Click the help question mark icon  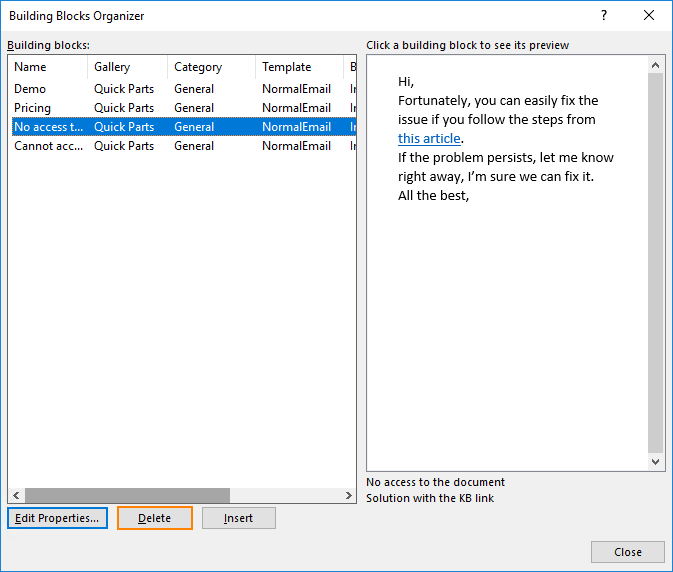tap(604, 15)
